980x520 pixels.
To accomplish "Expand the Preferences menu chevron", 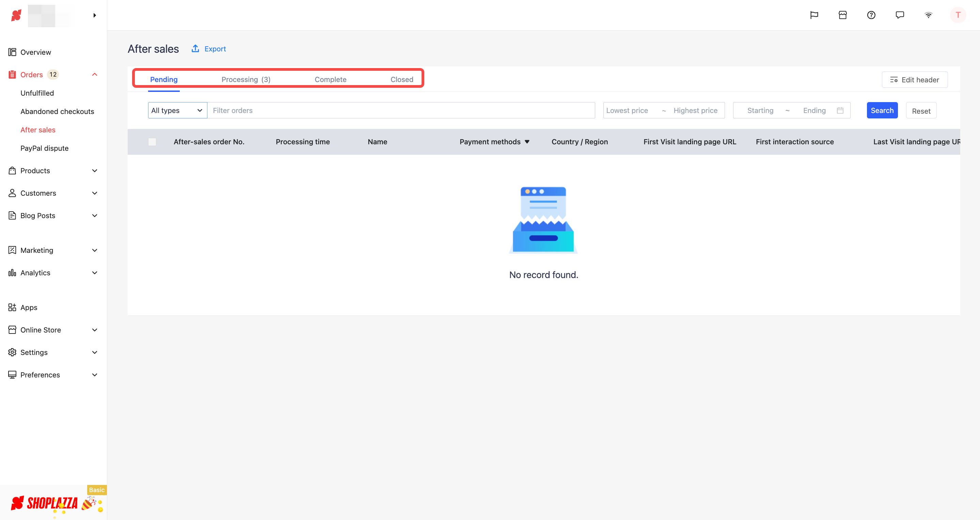I will [x=95, y=375].
